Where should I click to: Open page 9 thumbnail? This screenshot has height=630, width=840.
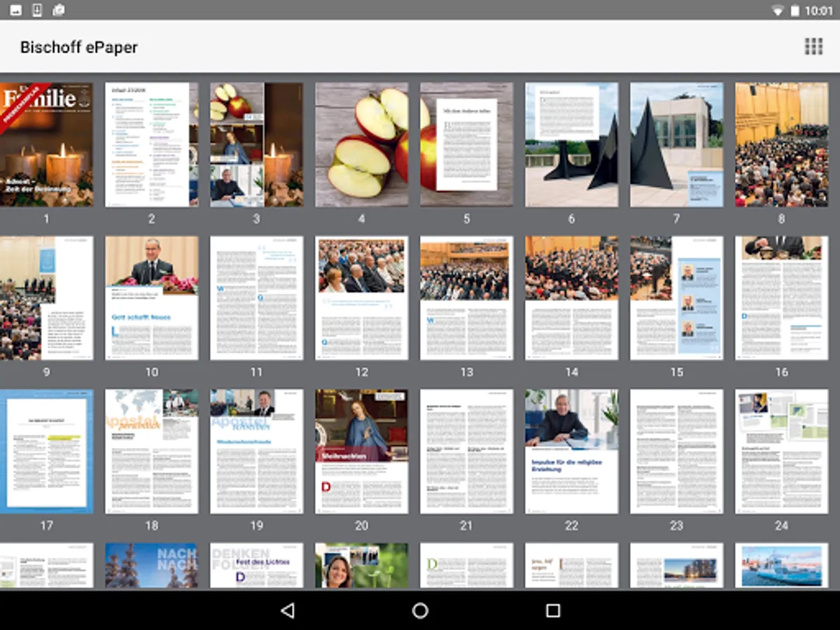coord(46,298)
